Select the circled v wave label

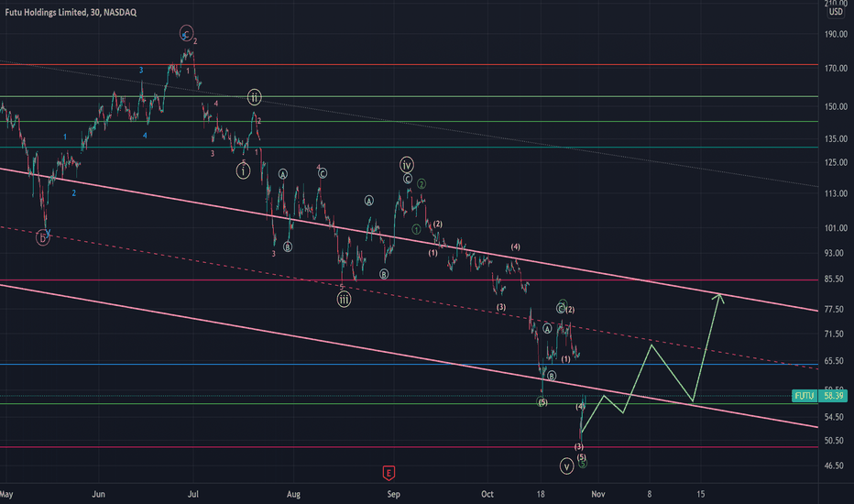(566, 466)
